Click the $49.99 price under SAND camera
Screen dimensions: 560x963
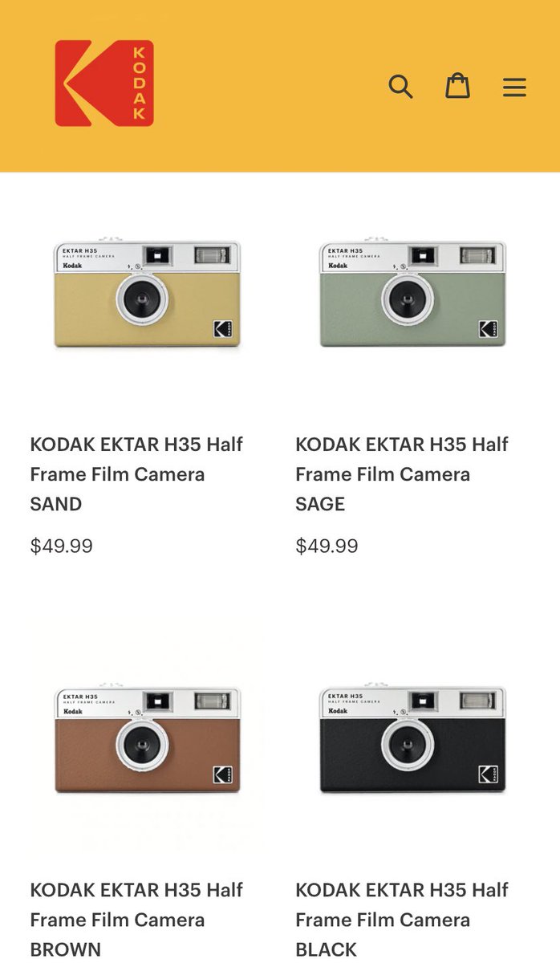tap(62, 547)
